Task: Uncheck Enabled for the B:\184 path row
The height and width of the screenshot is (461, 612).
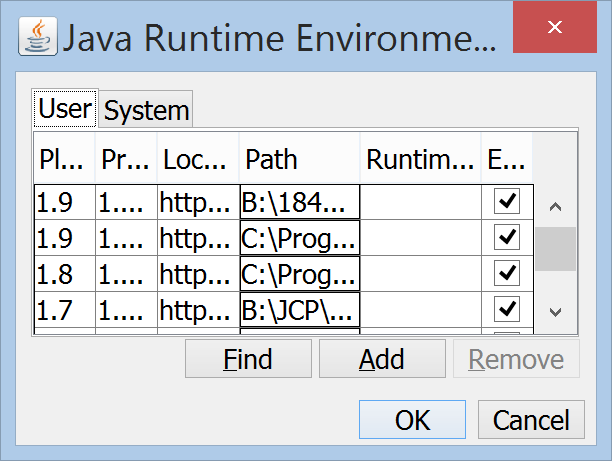Action: pyautogui.click(x=507, y=202)
